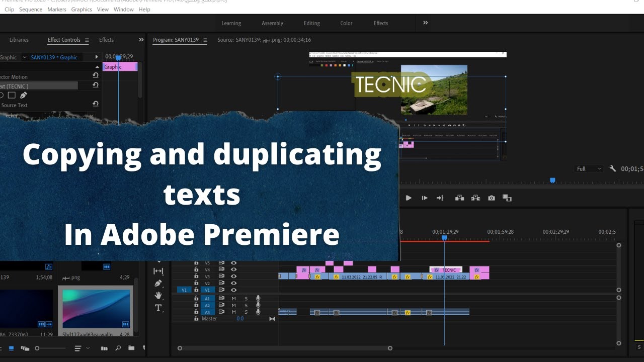Switch project panel to icon view
Image resolution: width=644 pixels, height=362 pixels.
click(11, 348)
